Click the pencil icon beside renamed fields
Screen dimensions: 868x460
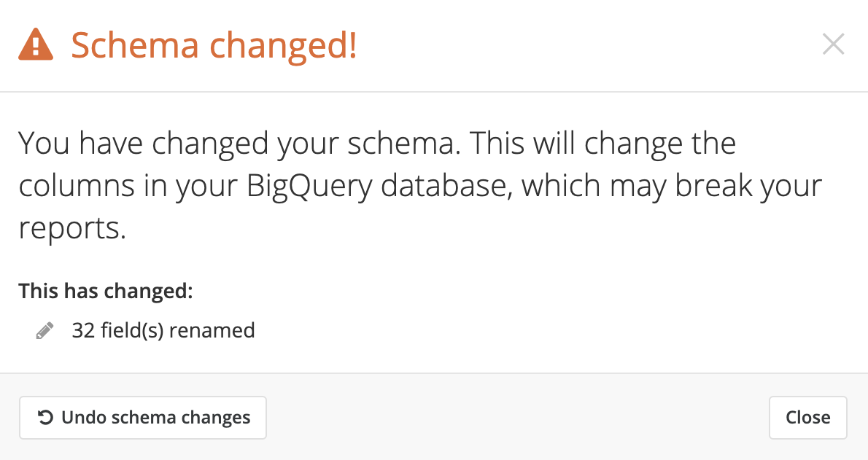coord(44,330)
